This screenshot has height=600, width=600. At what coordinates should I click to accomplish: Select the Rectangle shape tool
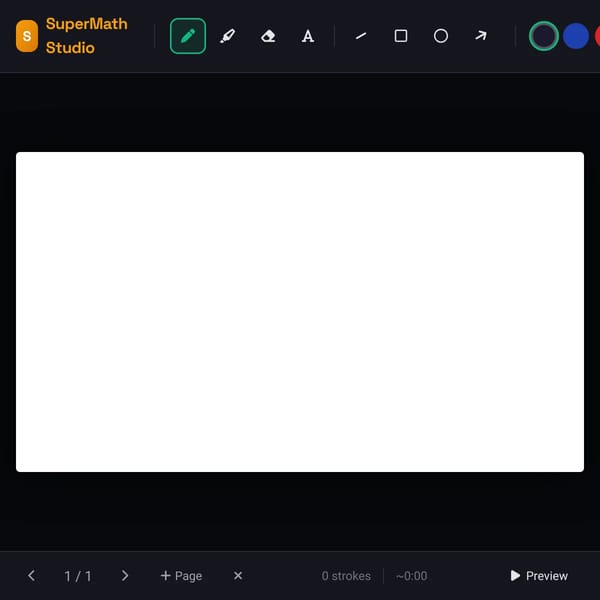(x=401, y=36)
